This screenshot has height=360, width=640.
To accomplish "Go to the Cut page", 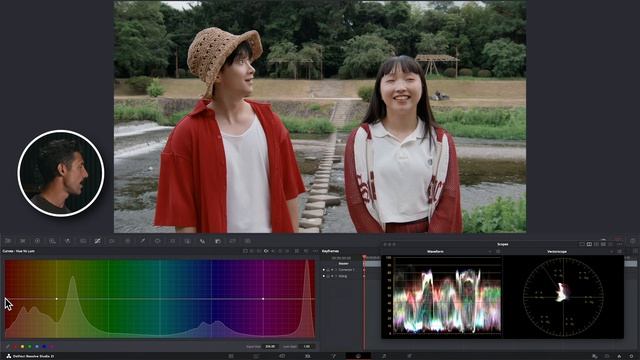I will [x=256, y=356].
